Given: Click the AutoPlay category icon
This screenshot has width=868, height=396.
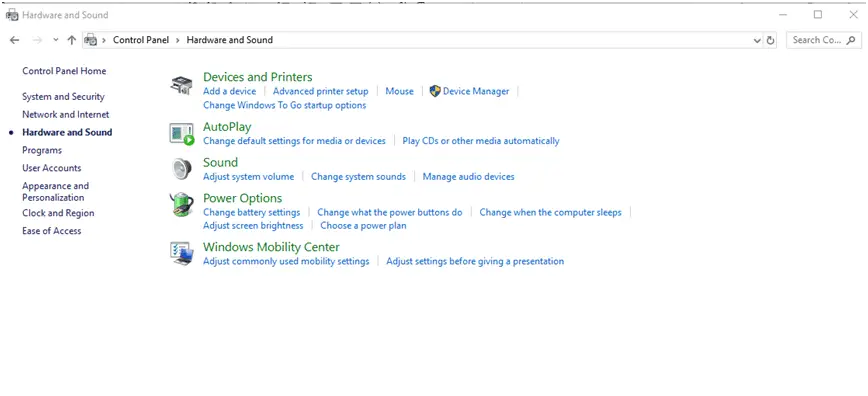Looking at the screenshot, I should [x=182, y=135].
